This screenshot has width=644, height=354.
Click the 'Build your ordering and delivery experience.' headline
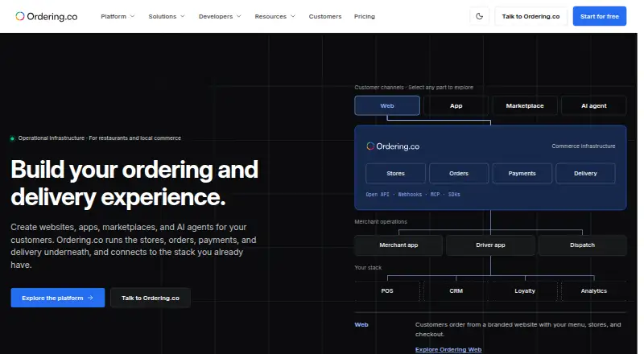[134, 183]
